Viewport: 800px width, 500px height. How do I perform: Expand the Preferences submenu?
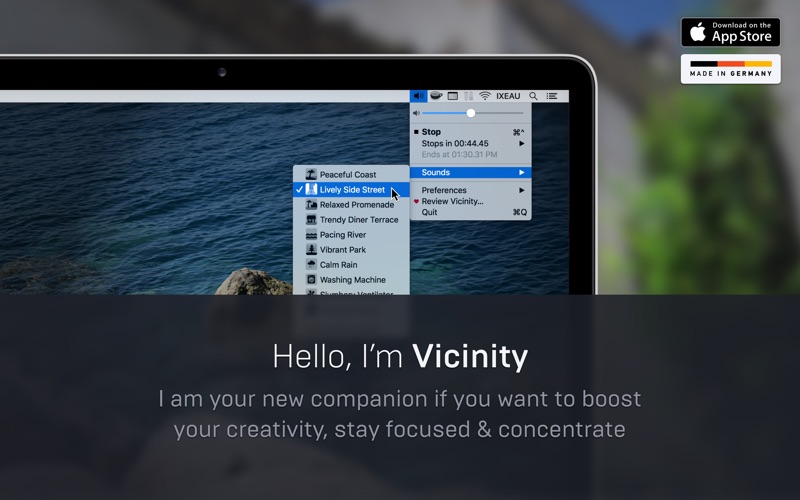(x=470, y=190)
